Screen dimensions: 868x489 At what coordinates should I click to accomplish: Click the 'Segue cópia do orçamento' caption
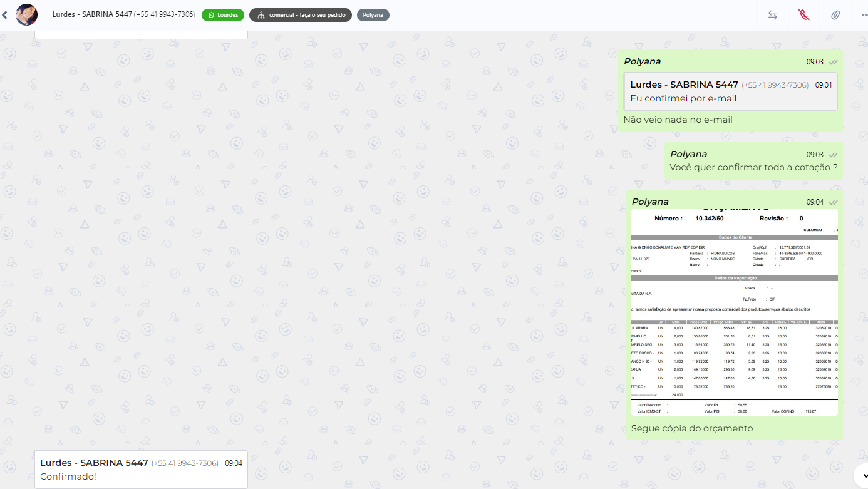(x=692, y=428)
